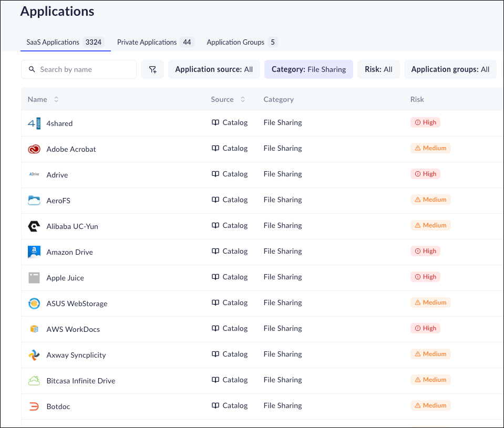
Task: Click the Alibaba UC-Yun app icon
Action: (x=34, y=226)
